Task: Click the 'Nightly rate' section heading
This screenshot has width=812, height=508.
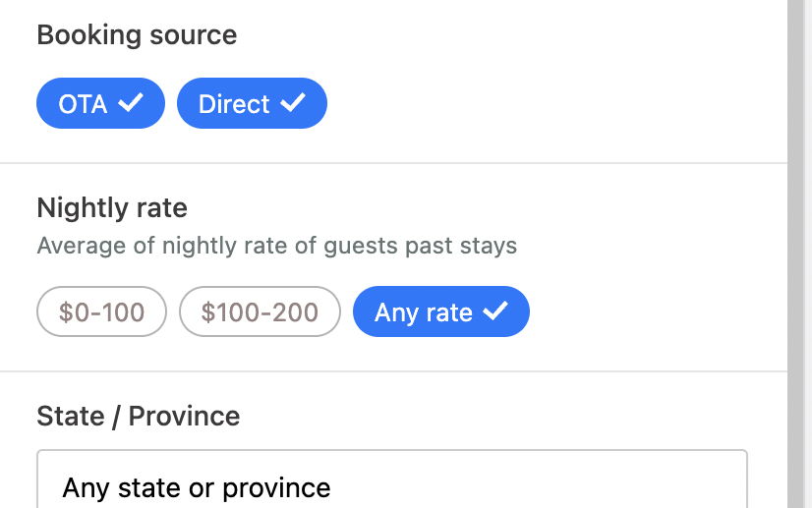Action: pyautogui.click(x=112, y=208)
